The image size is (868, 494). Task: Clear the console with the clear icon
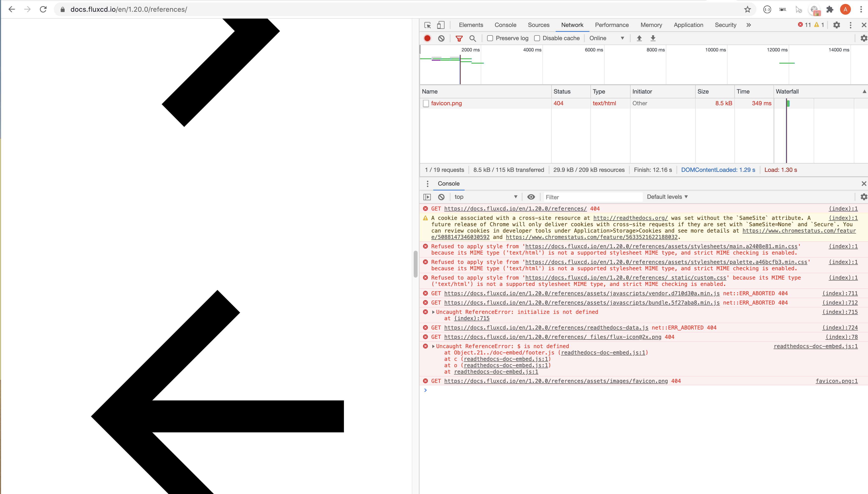441,197
